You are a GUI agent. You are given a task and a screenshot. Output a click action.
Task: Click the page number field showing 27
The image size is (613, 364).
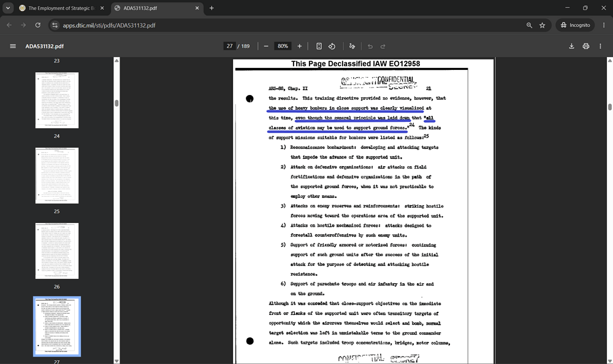point(229,46)
